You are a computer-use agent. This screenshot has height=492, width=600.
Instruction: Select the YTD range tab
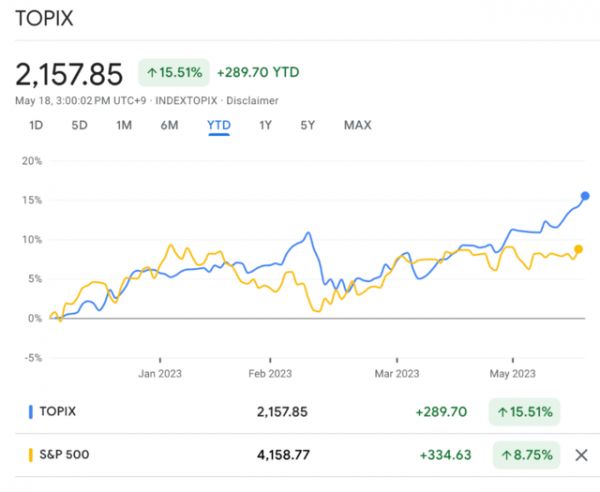(x=219, y=125)
